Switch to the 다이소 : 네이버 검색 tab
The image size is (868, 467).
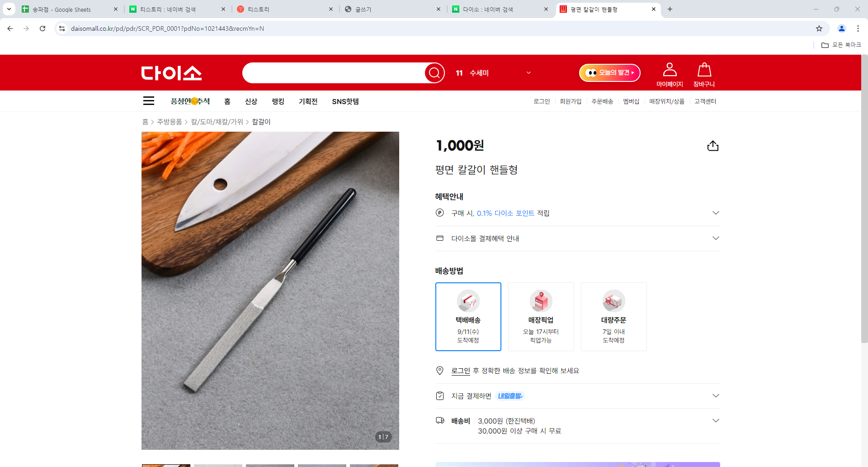tap(501, 10)
